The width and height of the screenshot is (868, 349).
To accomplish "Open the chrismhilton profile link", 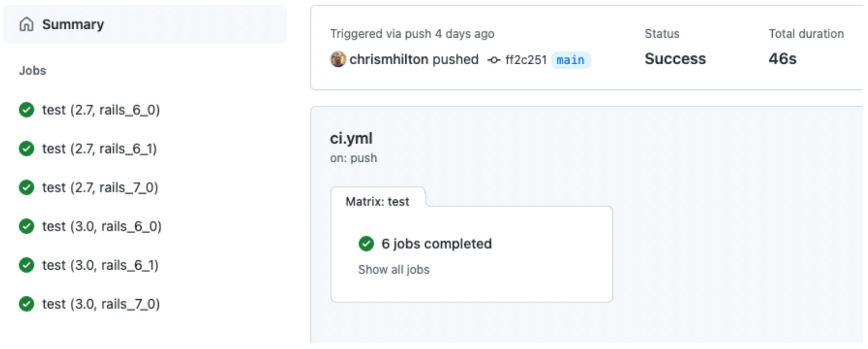I will click(x=389, y=59).
